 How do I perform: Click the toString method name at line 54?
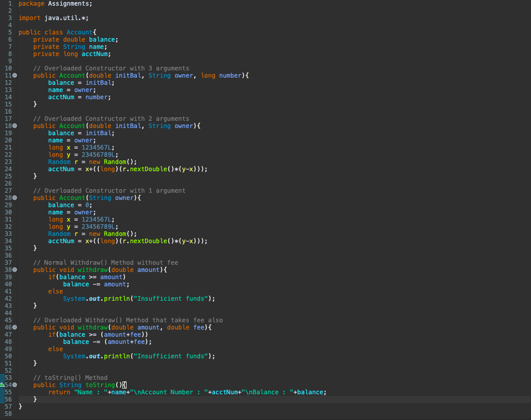[x=100, y=385]
